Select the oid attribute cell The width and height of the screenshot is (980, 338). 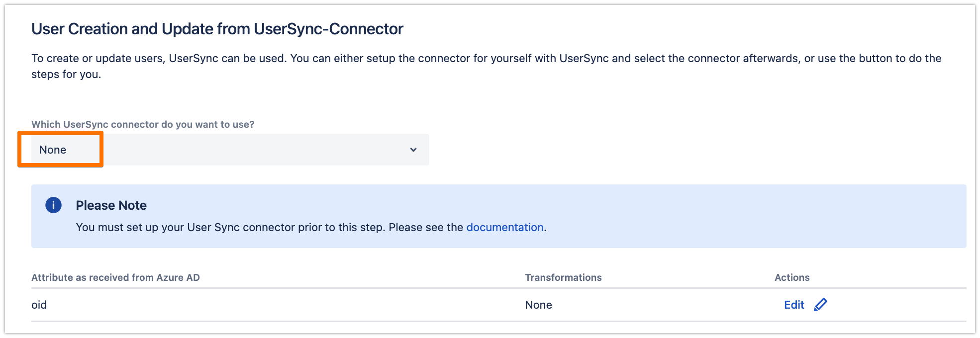(39, 305)
